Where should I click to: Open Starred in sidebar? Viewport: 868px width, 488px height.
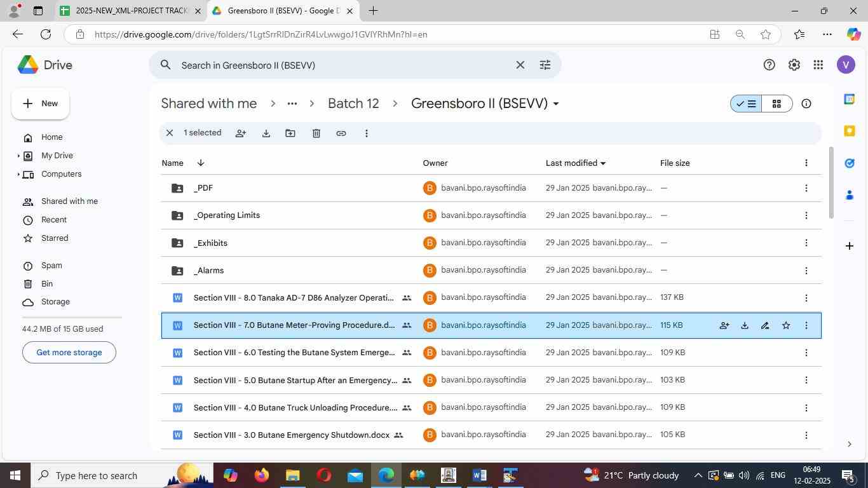point(55,238)
